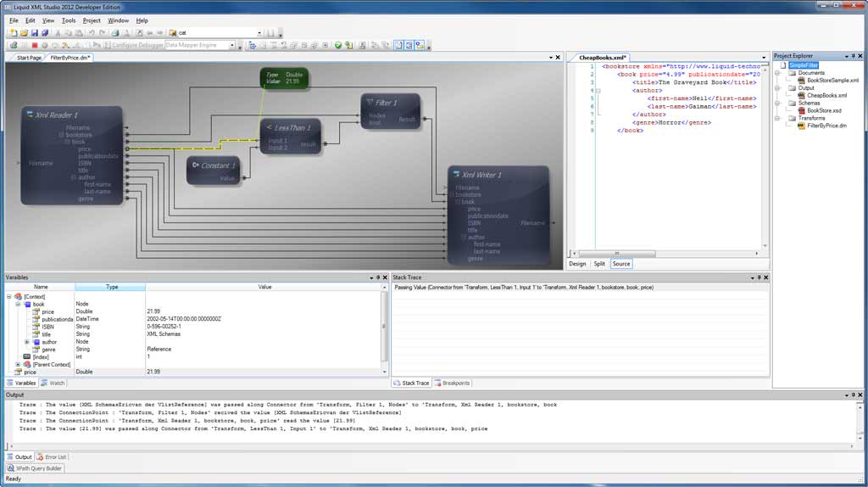The image size is (868, 487).
Task: Open the XPath Query Builder tab
Action: [x=35, y=468]
